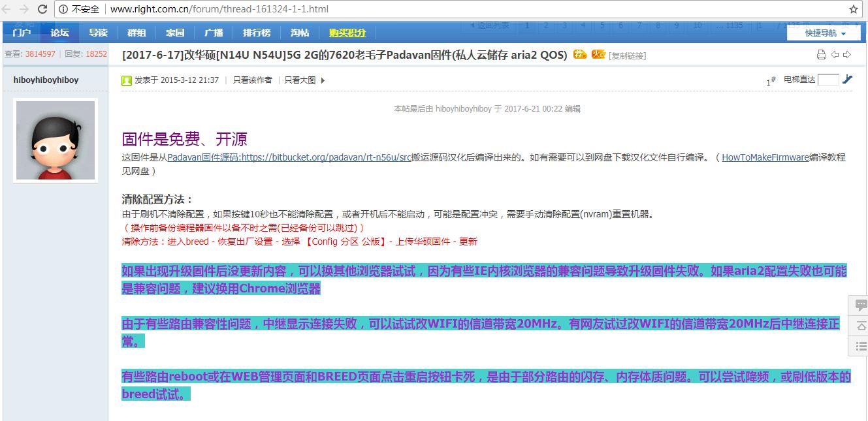The height and width of the screenshot is (421, 868).
Task: Click the 火 hot-topic badge icon
Action: click(598, 55)
